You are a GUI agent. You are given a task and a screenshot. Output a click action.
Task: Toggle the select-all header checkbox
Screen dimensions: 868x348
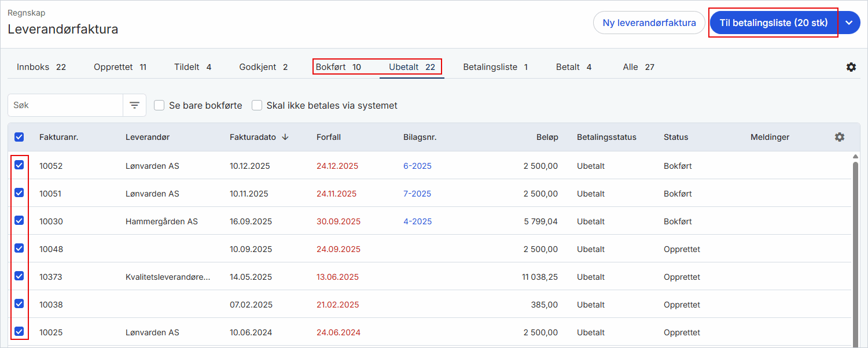click(x=19, y=137)
